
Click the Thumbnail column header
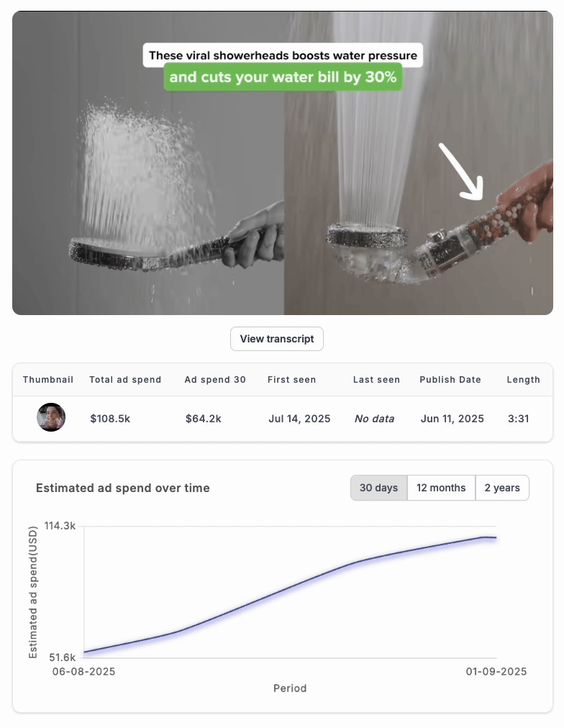(48, 379)
